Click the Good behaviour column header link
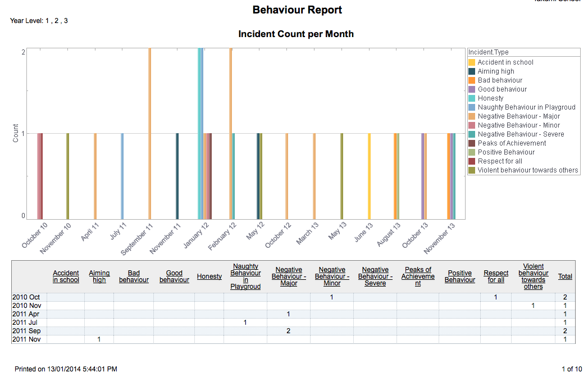This screenshot has height=381, width=588. [x=174, y=276]
